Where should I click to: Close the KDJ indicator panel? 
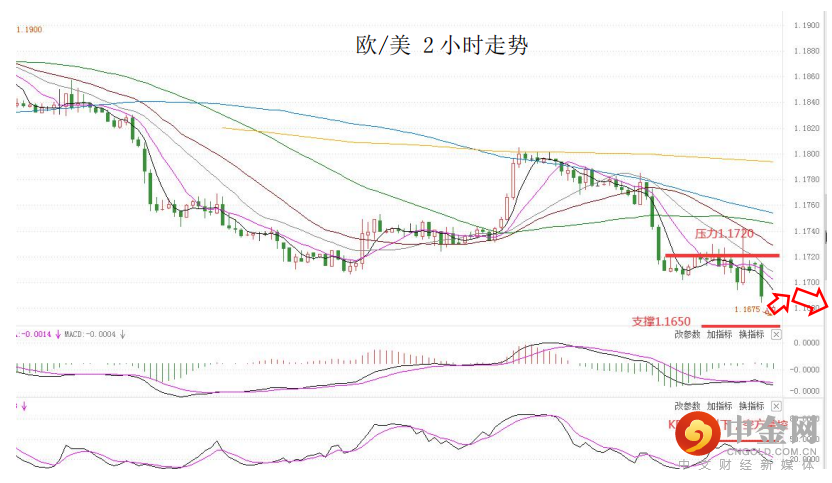tap(776, 406)
